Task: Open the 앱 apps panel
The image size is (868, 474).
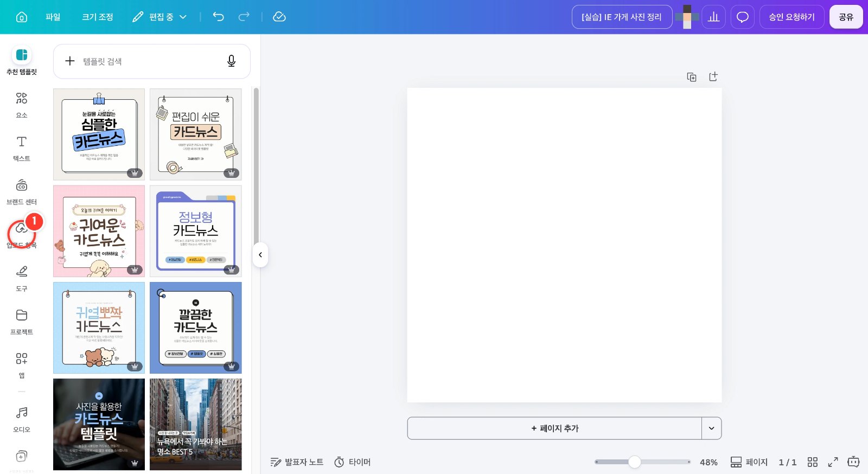Action: pos(22,365)
